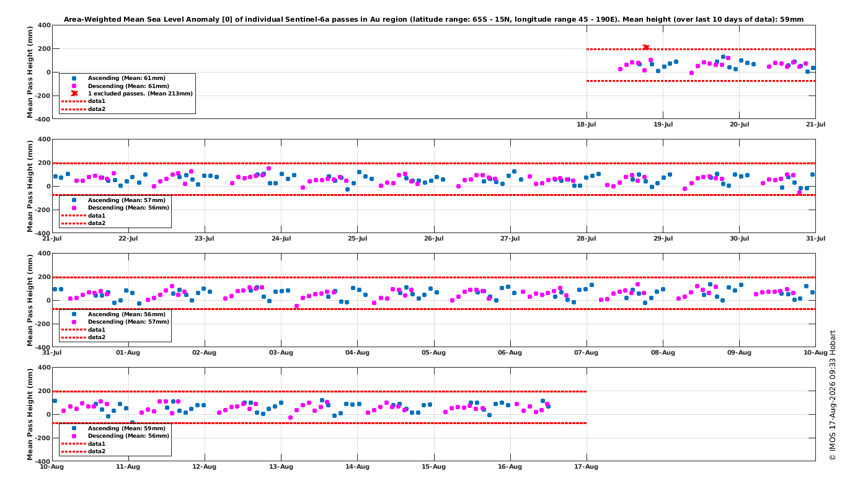Click the red excluded-pass star marker near 19-Jul
This screenshot has height=496, width=868.
coord(646,48)
